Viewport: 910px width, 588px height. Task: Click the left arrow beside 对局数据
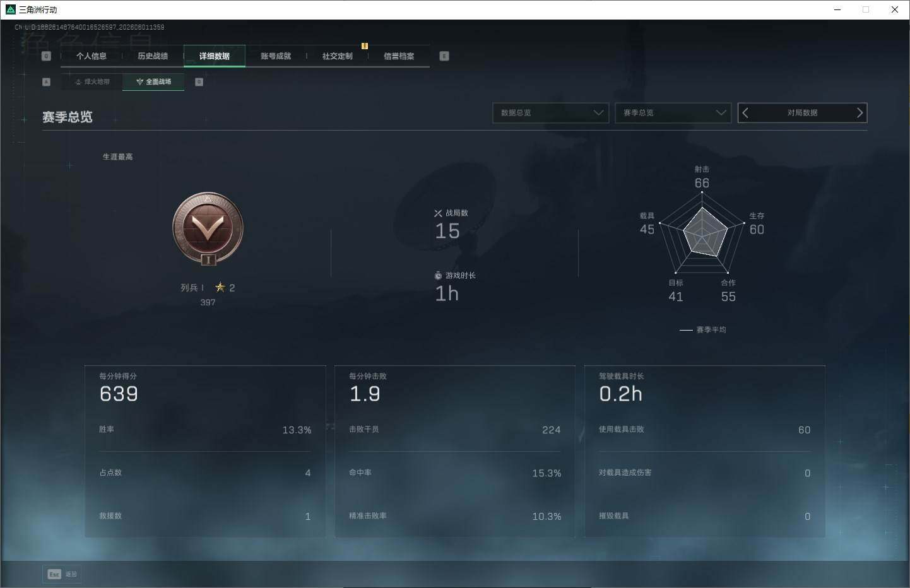pyautogui.click(x=745, y=113)
